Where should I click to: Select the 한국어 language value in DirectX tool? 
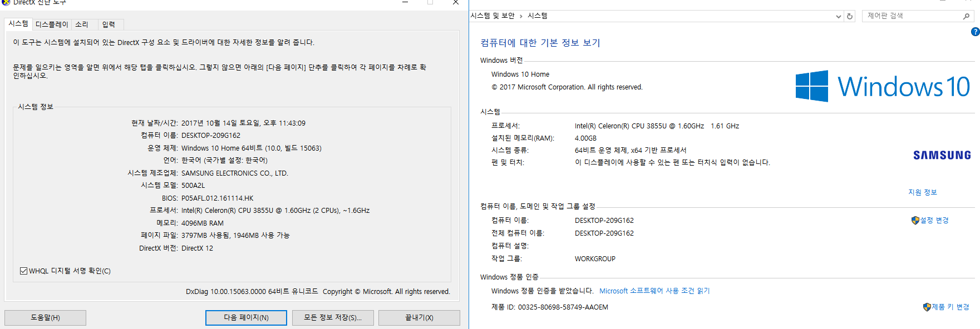[x=224, y=161]
